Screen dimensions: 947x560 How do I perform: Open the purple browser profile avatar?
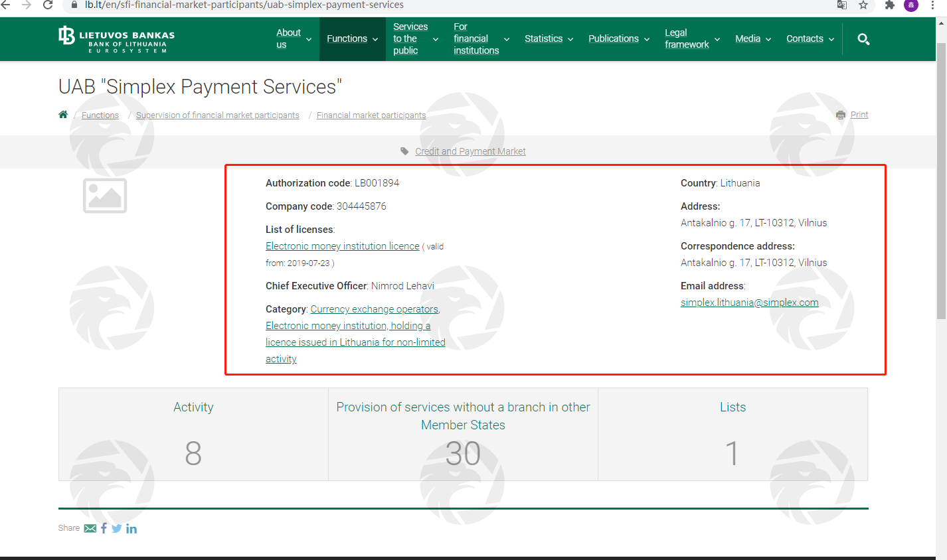coord(911,5)
